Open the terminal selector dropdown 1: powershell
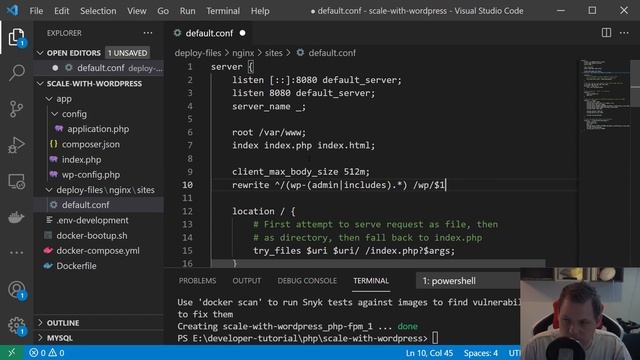This screenshot has height=360, width=640. click(468, 281)
